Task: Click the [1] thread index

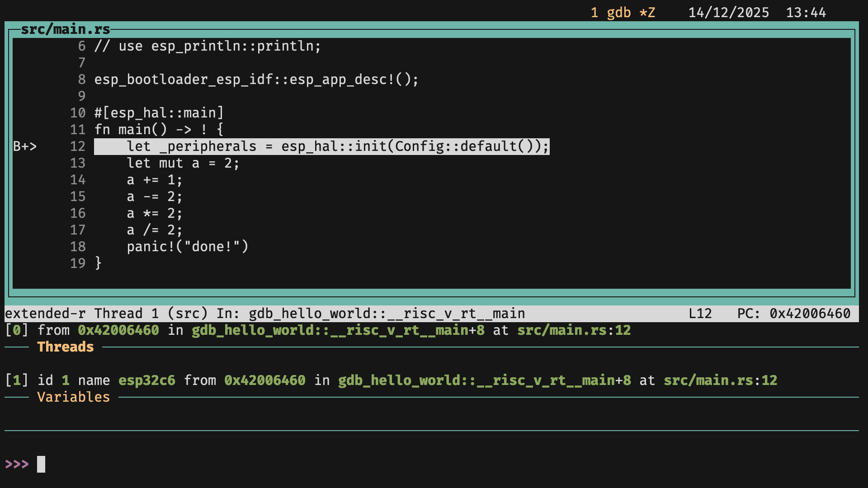Action: (x=17, y=380)
